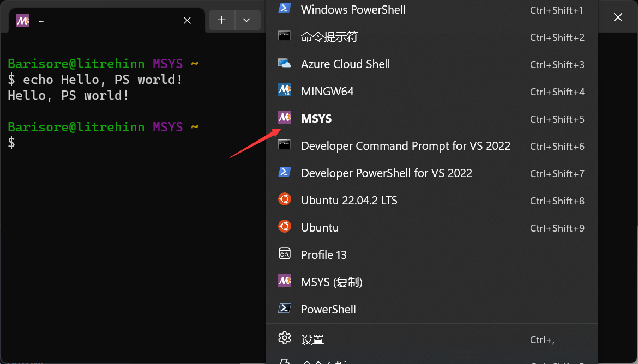Start Ubuntu 22.04.2 LTS shell
The image size is (638, 364).
349,200
